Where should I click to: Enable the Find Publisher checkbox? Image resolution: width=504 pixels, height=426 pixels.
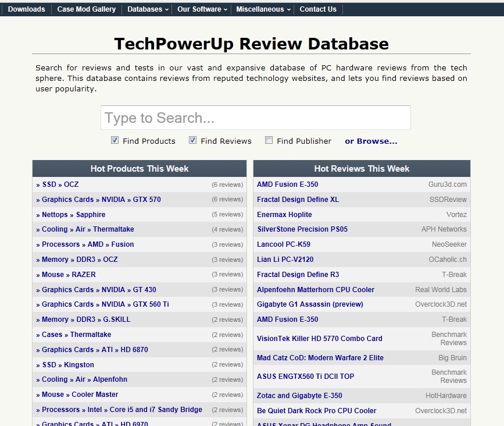click(269, 140)
